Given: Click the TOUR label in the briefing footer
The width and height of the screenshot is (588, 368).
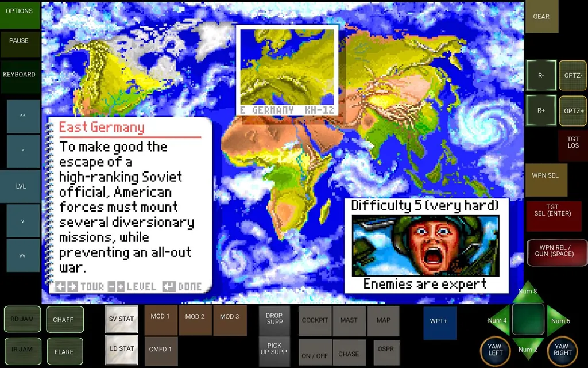Looking at the screenshot, I should click(x=92, y=287).
